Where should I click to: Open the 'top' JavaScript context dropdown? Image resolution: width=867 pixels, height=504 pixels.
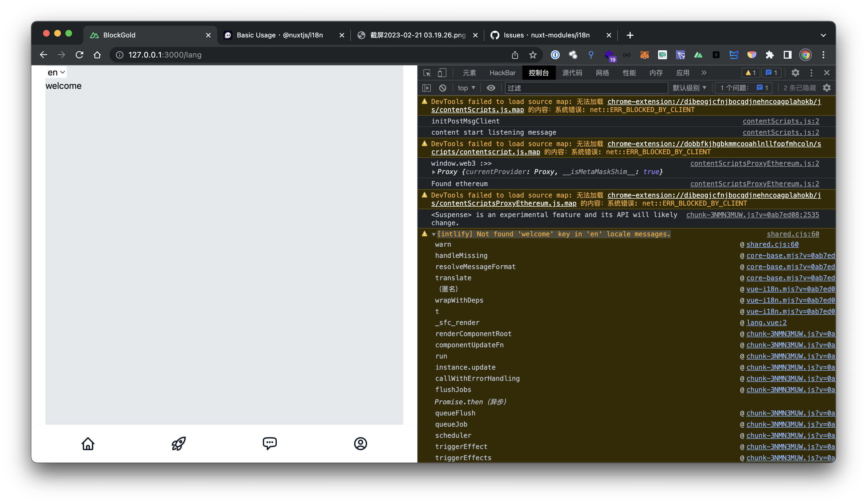[466, 88]
